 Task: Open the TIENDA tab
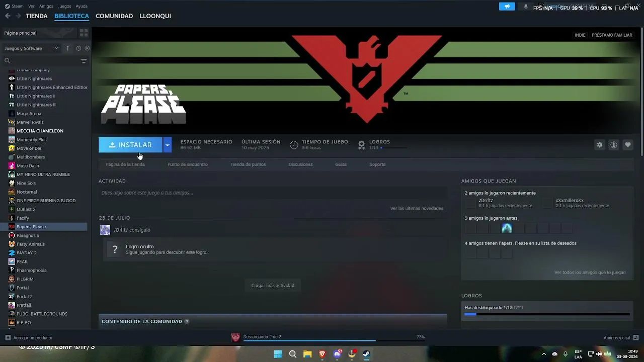[x=37, y=16]
